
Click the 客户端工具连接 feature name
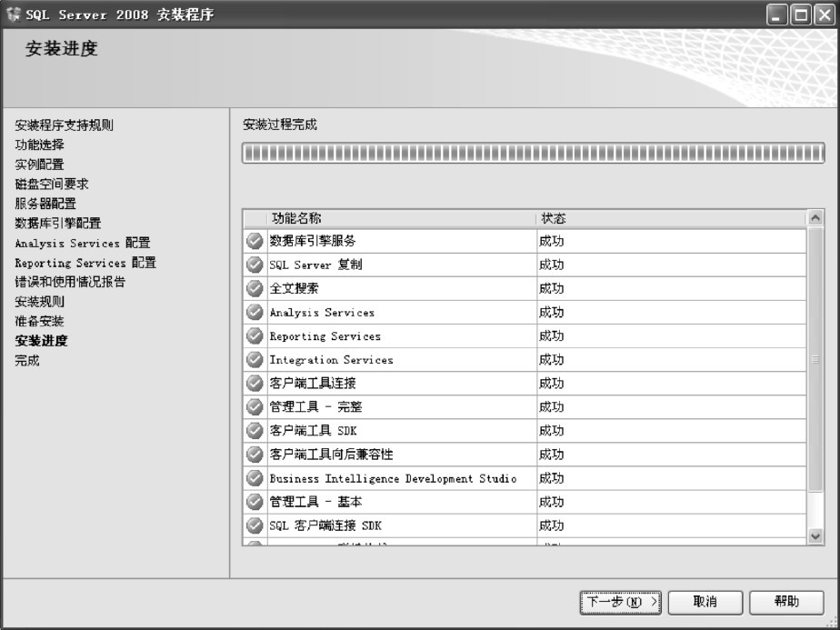pyautogui.click(x=313, y=383)
